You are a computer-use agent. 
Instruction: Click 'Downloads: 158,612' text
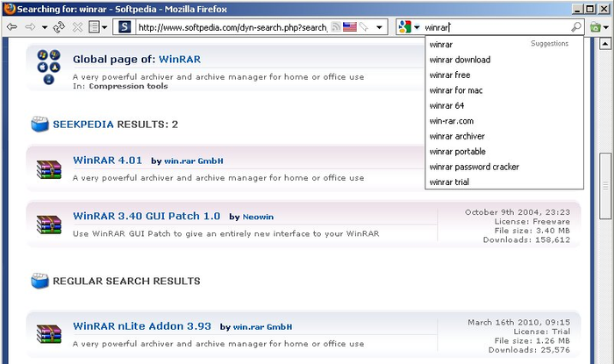tap(526, 239)
